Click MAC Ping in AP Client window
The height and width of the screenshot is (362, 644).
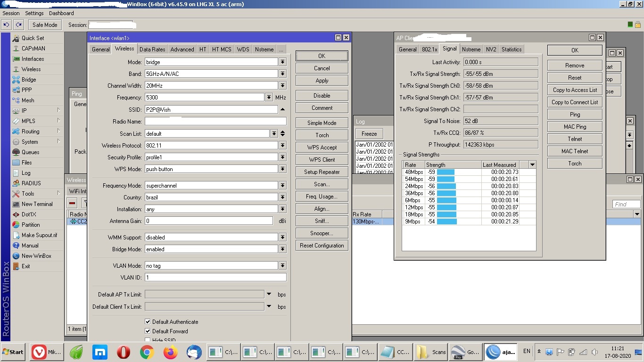[575, 127]
